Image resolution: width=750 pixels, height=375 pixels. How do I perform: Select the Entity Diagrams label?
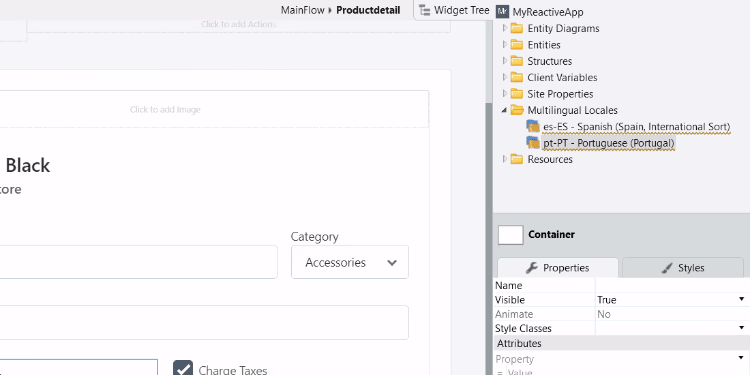[563, 28]
